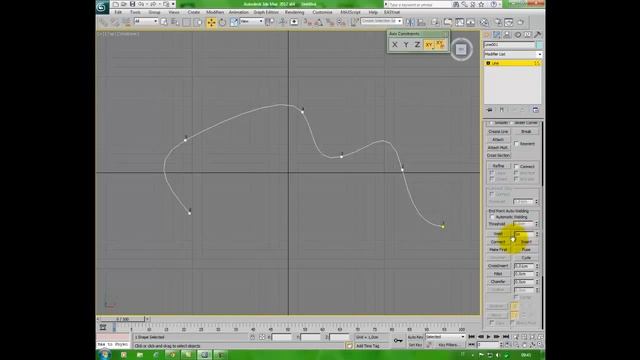Open the Animation menu
Viewport: 640px width, 360px height.
238,12
